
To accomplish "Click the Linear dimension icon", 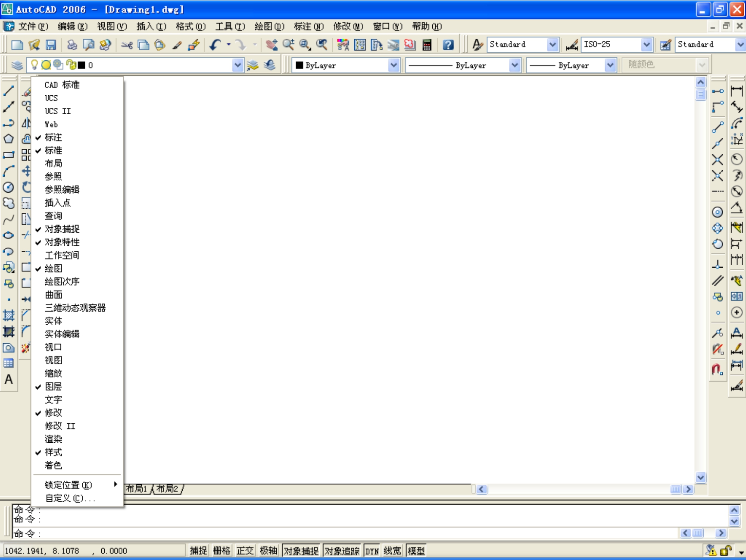I will click(737, 91).
